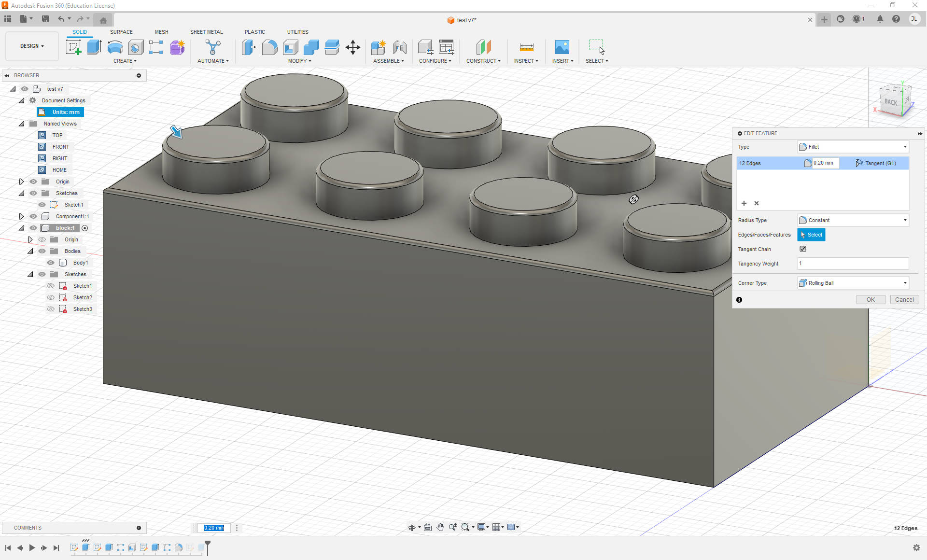Open the Automate tool icon
927x560 pixels.
pos(213,47)
